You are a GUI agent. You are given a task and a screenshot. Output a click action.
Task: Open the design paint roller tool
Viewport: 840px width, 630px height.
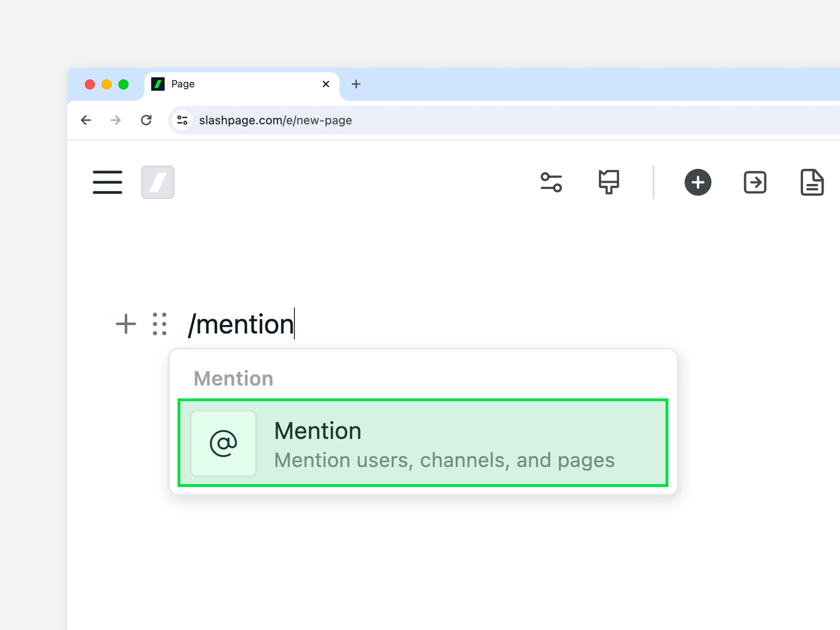point(609,182)
